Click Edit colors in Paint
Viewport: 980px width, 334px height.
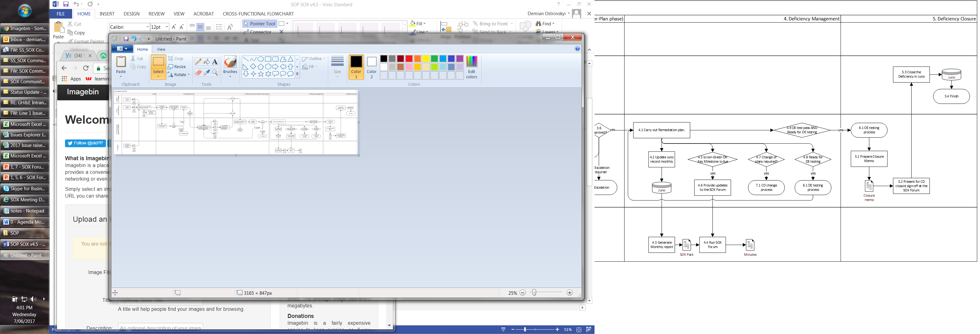click(x=471, y=67)
